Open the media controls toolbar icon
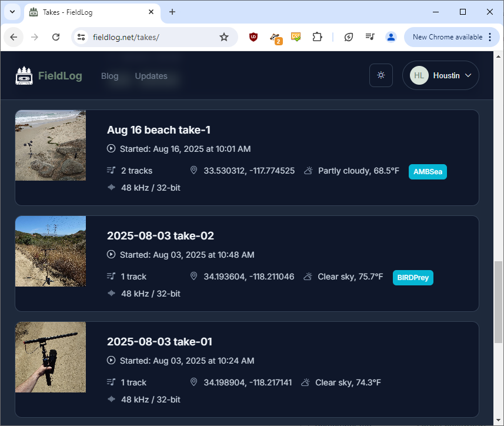Image resolution: width=504 pixels, height=426 pixels. pos(370,37)
